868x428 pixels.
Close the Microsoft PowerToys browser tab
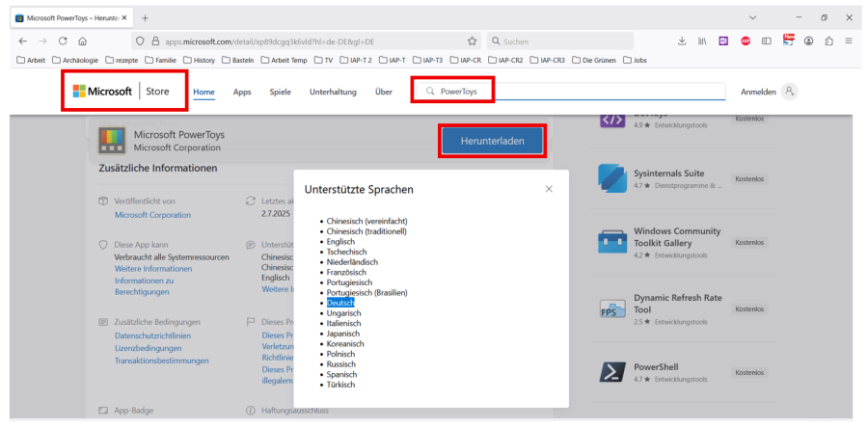(x=124, y=17)
